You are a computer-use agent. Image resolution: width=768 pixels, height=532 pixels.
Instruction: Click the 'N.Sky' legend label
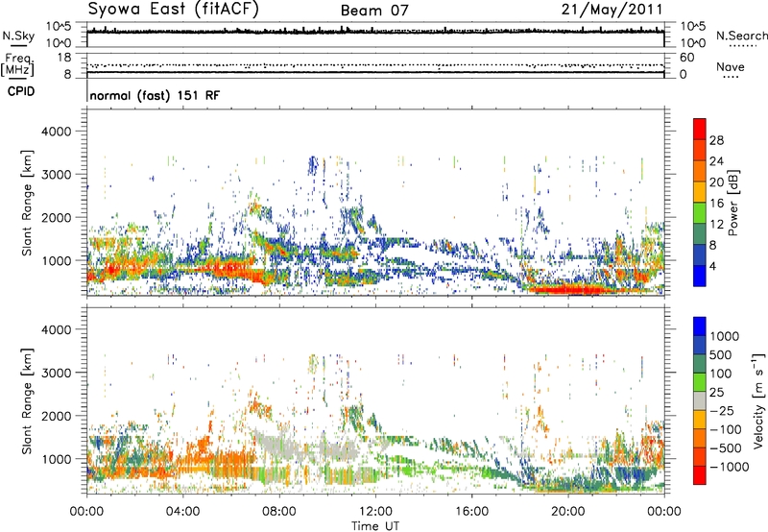18,36
